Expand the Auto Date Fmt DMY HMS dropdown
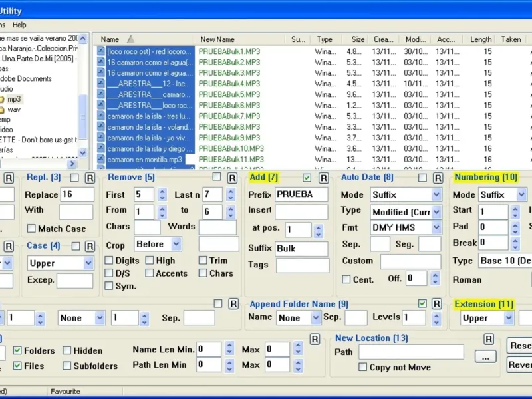 (436, 228)
